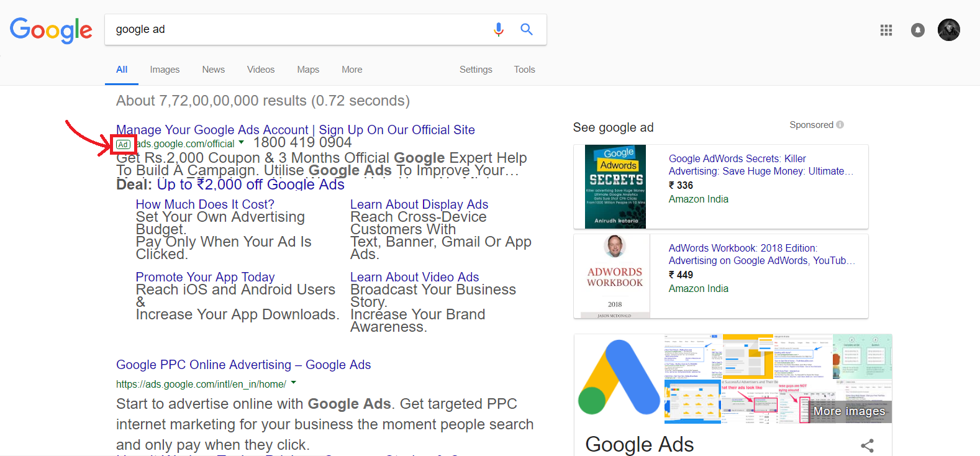This screenshot has height=456, width=980.
Task: Open the notifications bell icon
Action: click(917, 30)
